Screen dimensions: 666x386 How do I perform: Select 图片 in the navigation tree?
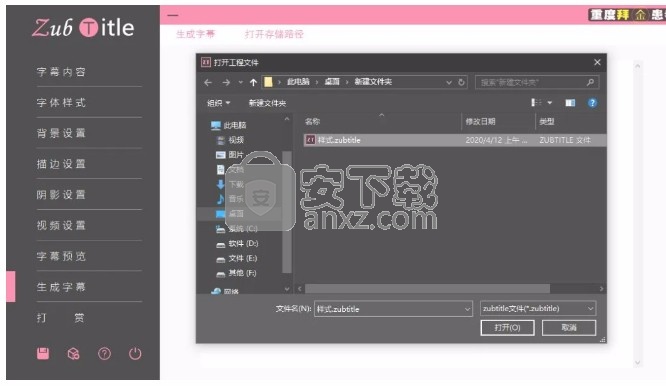point(231,155)
